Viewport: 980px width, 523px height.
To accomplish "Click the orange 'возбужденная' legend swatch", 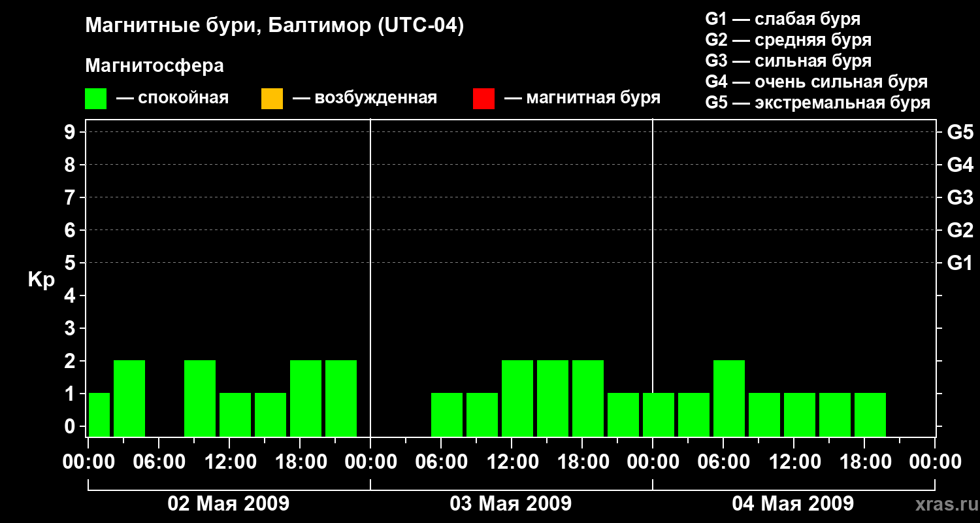I will [x=272, y=99].
